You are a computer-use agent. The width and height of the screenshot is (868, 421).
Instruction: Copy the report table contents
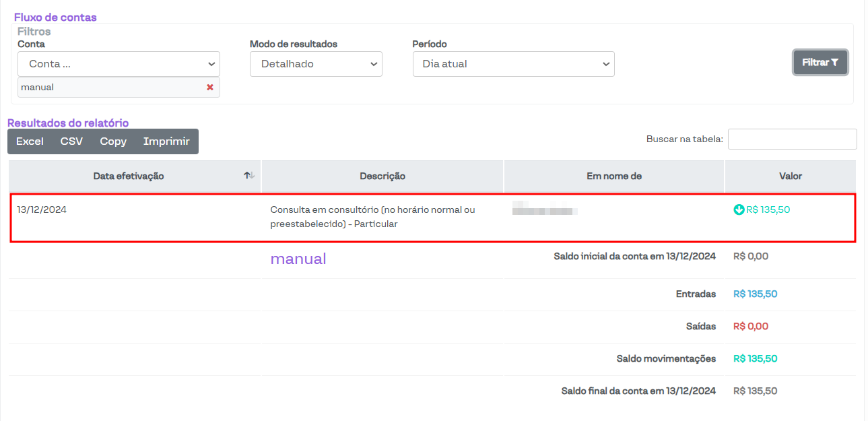coord(113,141)
